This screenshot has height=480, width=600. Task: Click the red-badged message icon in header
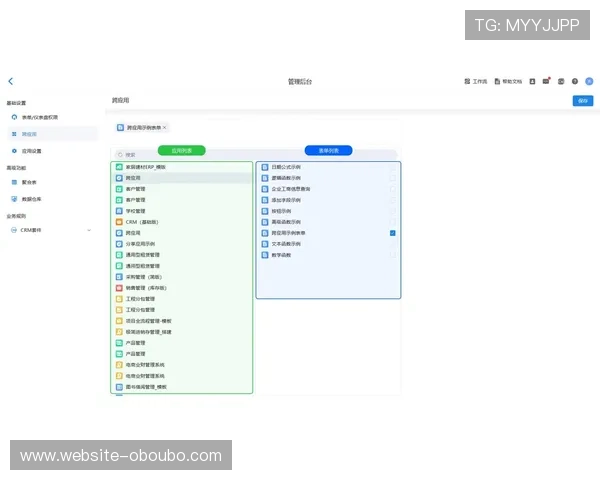click(x=546, y=81)
